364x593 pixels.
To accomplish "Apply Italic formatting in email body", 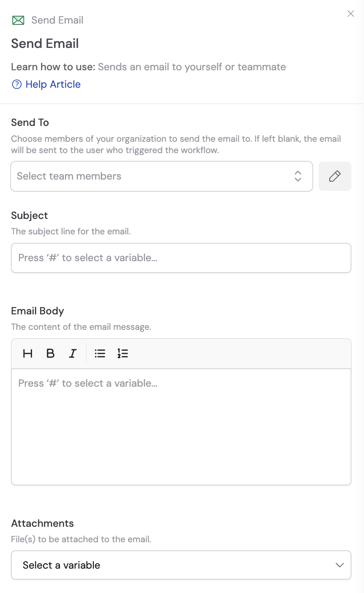I will tap(72, 353).
